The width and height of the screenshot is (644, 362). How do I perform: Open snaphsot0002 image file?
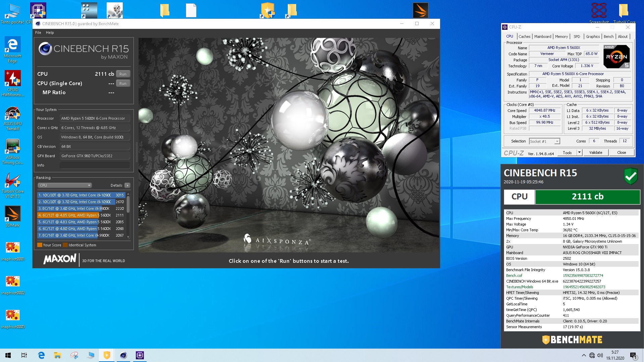pos(12,285)
